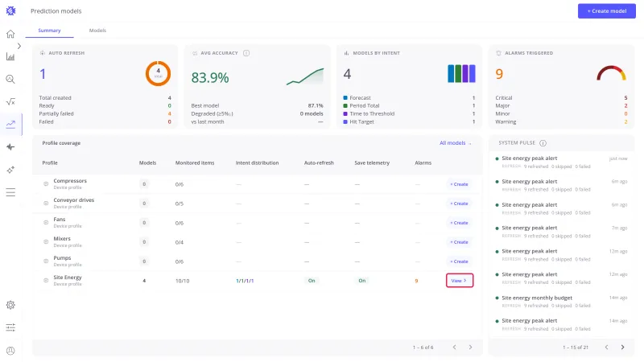
Task: Expand the Fans profile row
Action: 46,223
